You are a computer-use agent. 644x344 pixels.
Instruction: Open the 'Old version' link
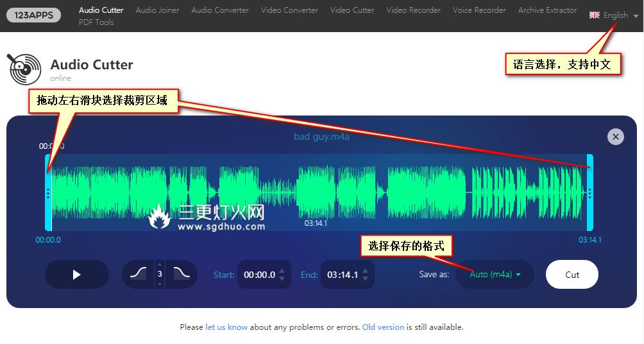tap(383, 327)
